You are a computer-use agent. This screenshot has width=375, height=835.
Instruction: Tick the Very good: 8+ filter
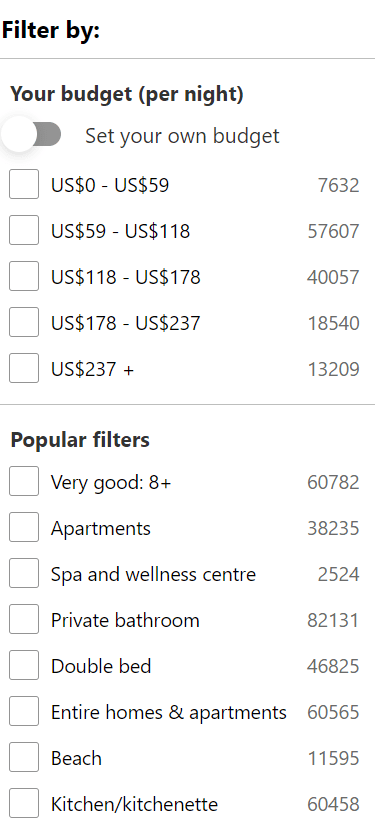[24, 481]
